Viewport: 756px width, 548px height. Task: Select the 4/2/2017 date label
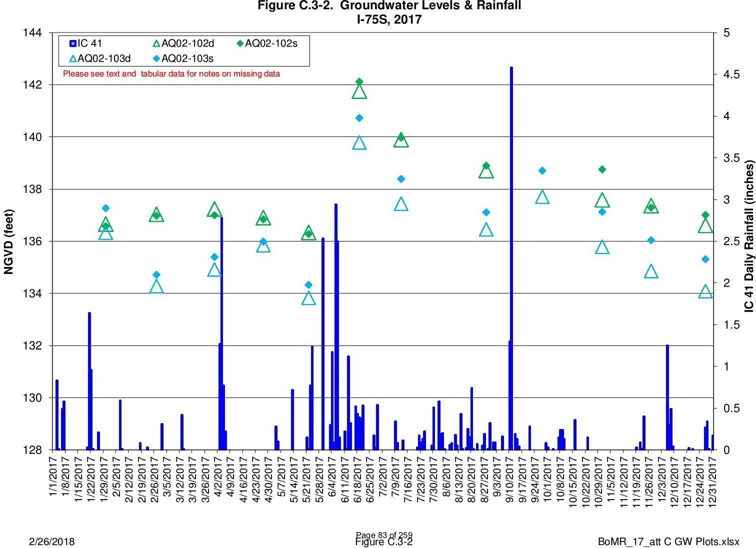point(218,475)
